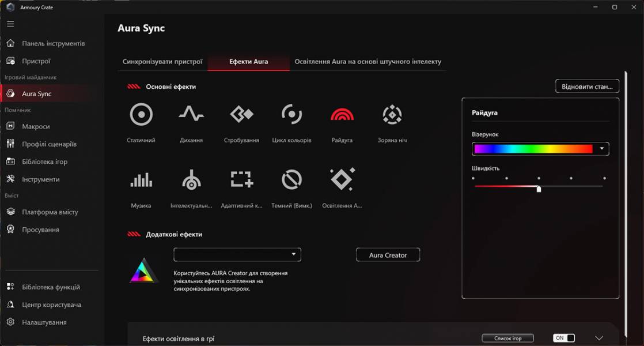Select the Music (Музика) effect icon
Screen dimensions: 644x346
click(x=141, y=179)
